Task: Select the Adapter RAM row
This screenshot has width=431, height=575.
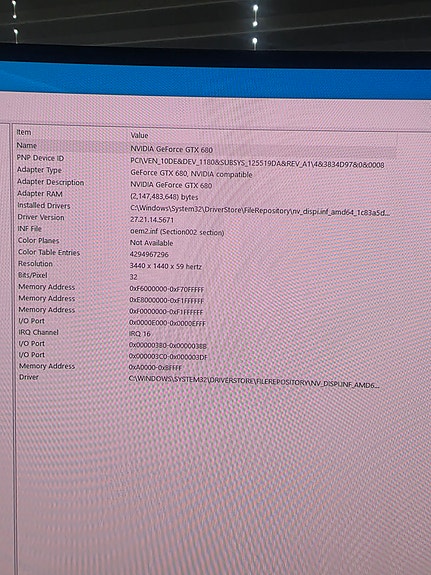Action: pyautogui.click(x=205, y=195)
